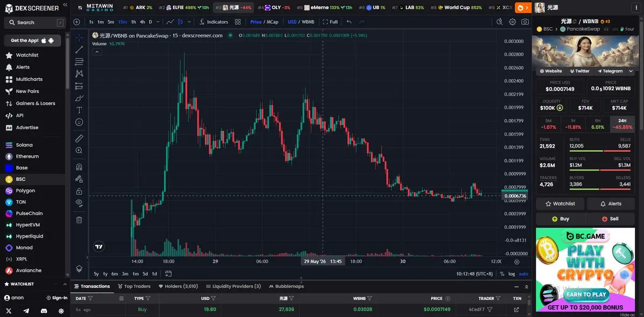Switch chart to Full screen mode

click(330, 22)
